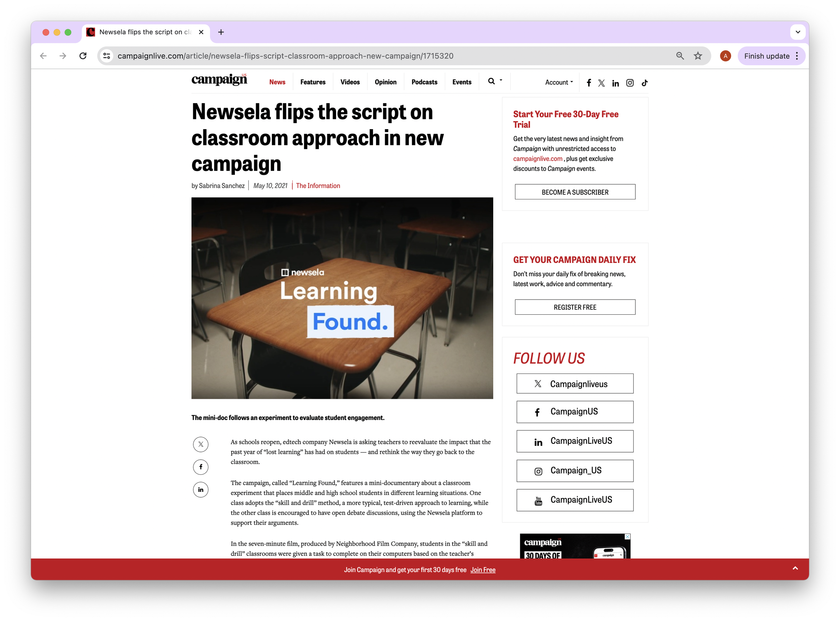Open Campaign X profile from header
The image size is (840, 621).
(x=601, y=83)
